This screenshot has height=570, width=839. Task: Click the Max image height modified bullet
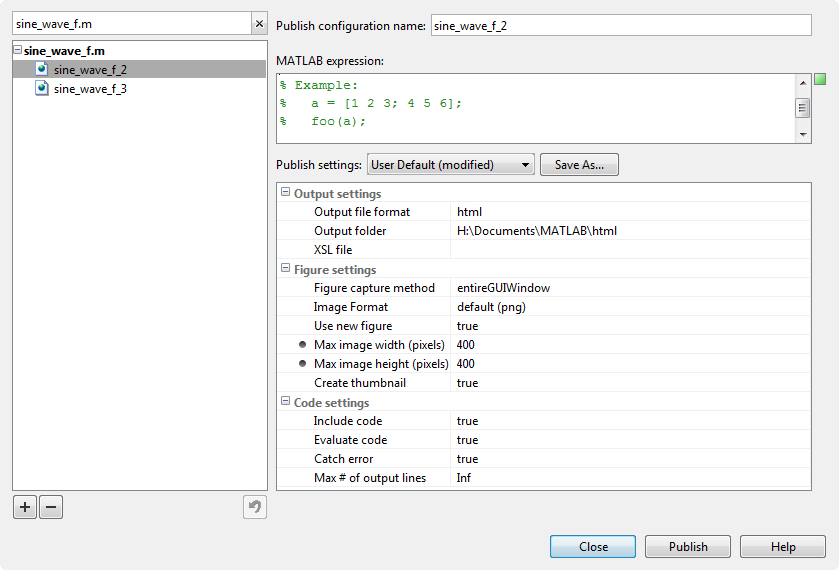pyautogui.click(x=302, y=363)
